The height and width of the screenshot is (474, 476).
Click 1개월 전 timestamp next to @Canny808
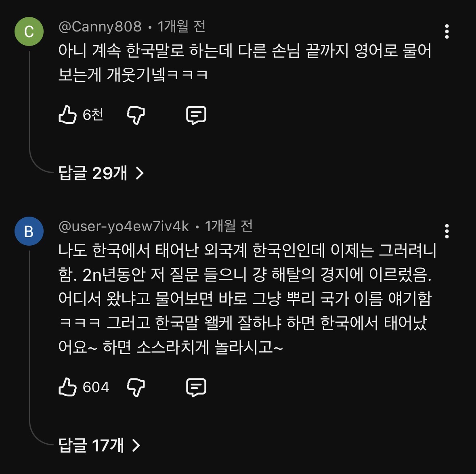click(182, 27)
